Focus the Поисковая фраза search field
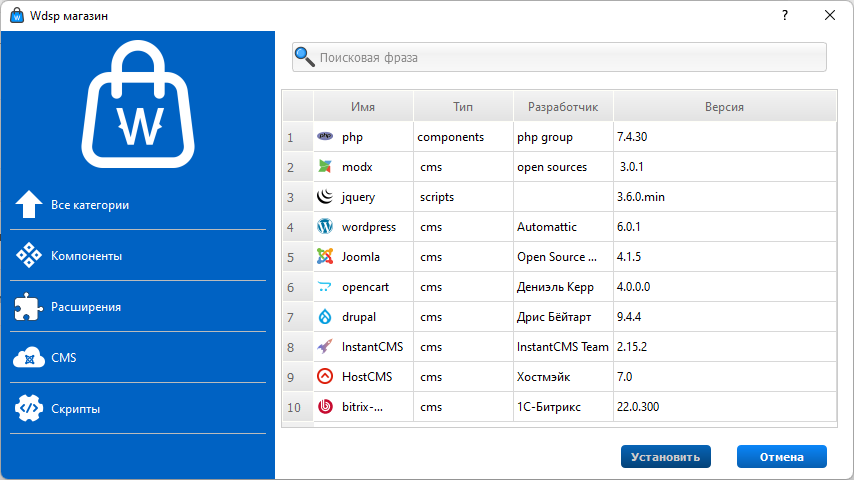Screen dimensions: 854x480 coord(559,57)
